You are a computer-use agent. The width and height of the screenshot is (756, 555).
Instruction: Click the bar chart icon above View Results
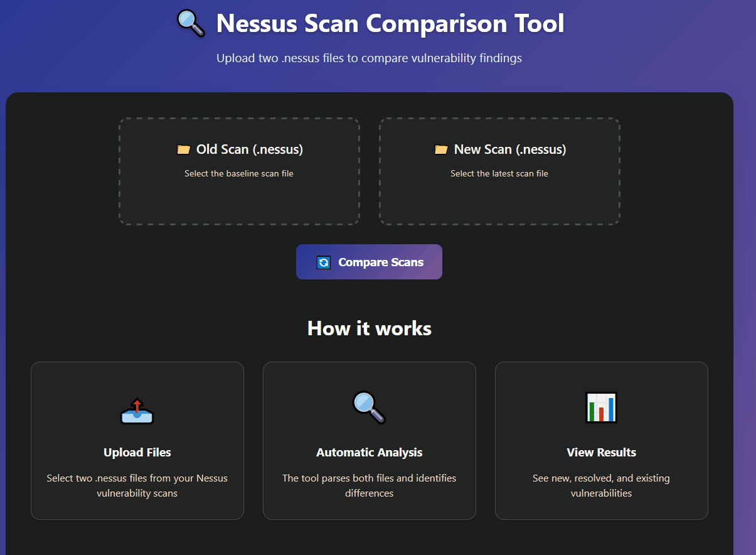[601, 407]
